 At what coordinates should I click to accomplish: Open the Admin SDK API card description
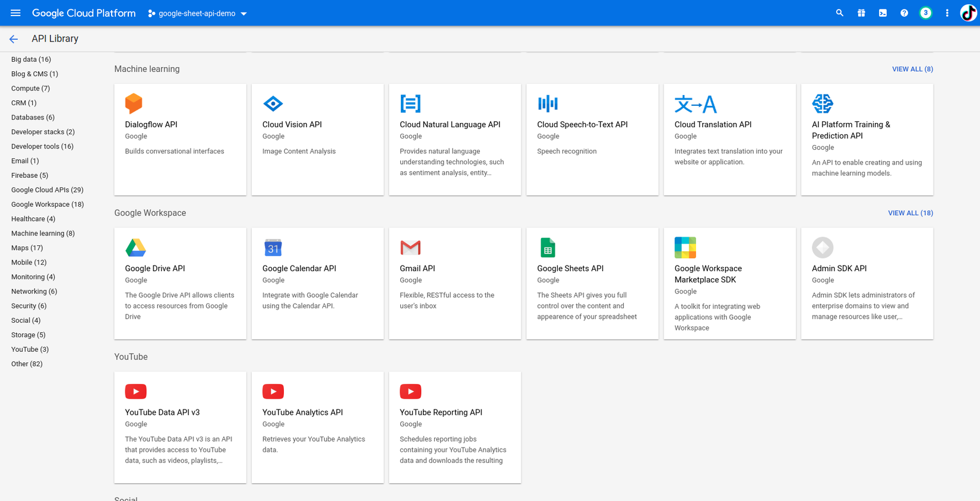pyautogui.click(x=864, y=306)
